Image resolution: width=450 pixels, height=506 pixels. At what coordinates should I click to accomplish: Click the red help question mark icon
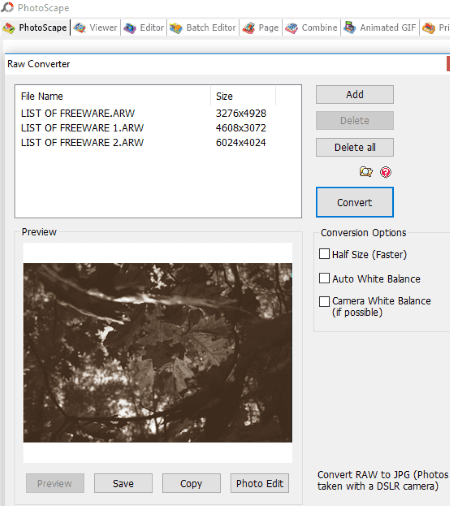point(386,172)
